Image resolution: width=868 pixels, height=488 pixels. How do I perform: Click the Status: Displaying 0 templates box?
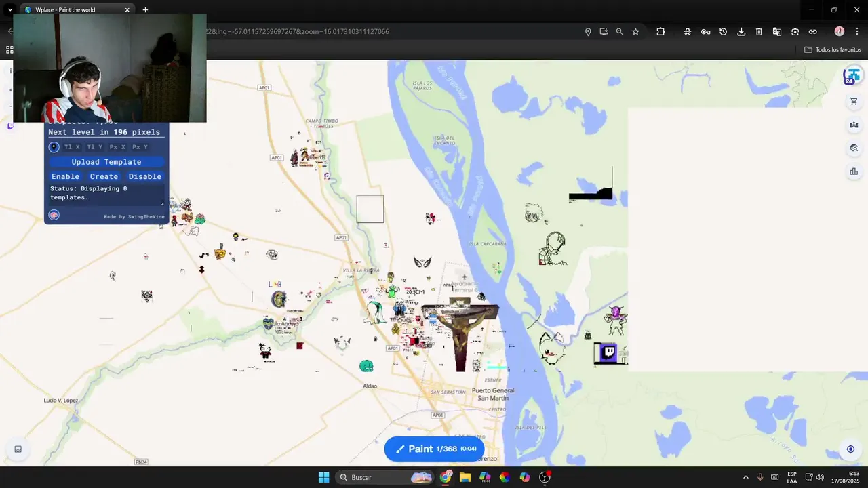pos(106,194)
